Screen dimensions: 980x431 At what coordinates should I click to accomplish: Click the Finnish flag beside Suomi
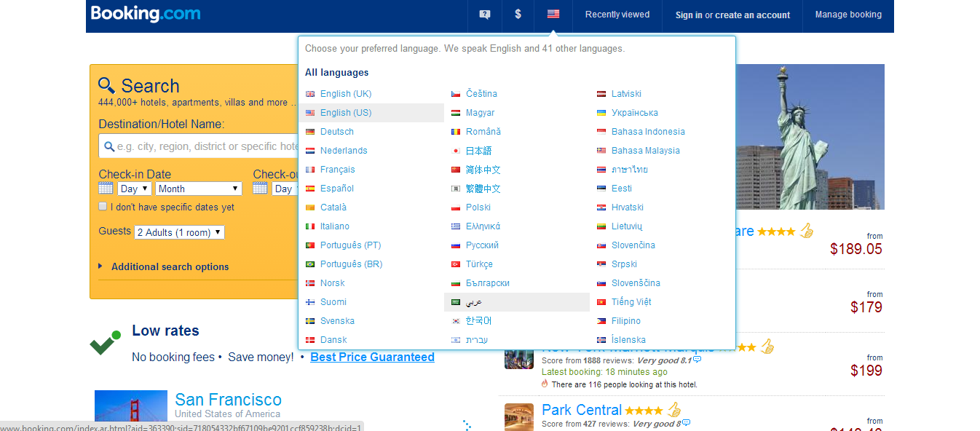(310, 302)
